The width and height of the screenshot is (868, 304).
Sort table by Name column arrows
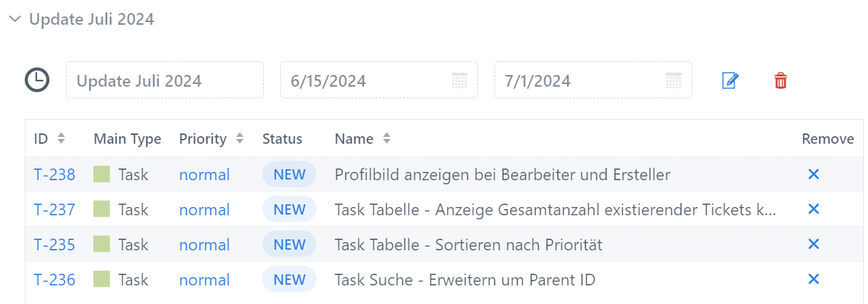click(x=387, y=138)
